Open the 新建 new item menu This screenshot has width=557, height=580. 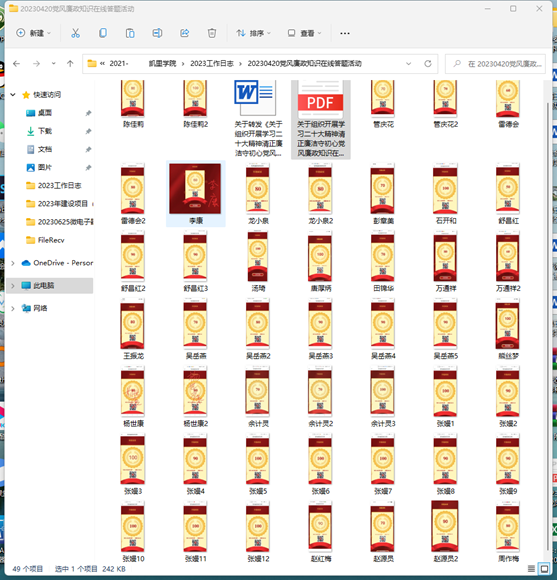pyautogui.click(x=33, y=33)
